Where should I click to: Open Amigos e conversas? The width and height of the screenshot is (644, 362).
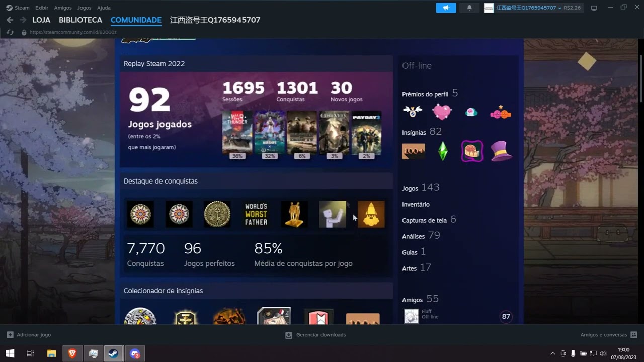tap(604, 335)
